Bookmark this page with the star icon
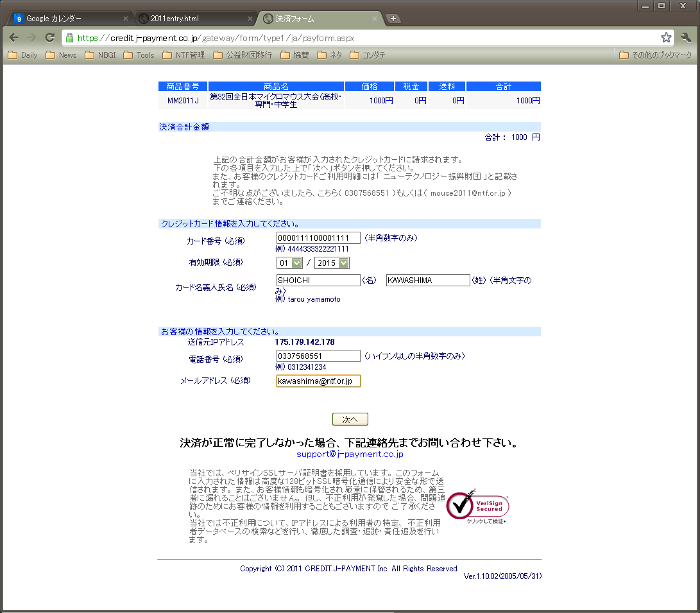The image size is (700, 613). coord(666,38)
